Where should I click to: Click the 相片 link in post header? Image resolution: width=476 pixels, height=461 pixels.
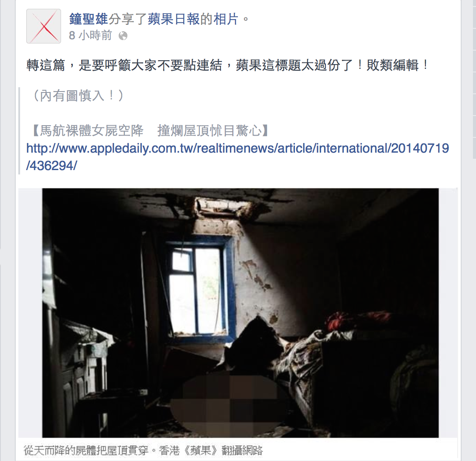tap(226, 19)
